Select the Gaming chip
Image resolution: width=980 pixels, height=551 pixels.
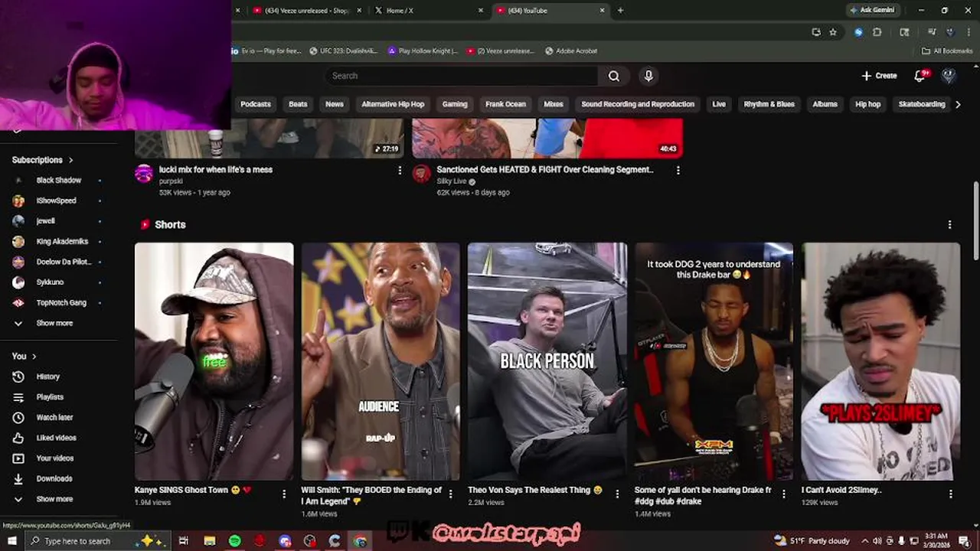coord(455,104)
